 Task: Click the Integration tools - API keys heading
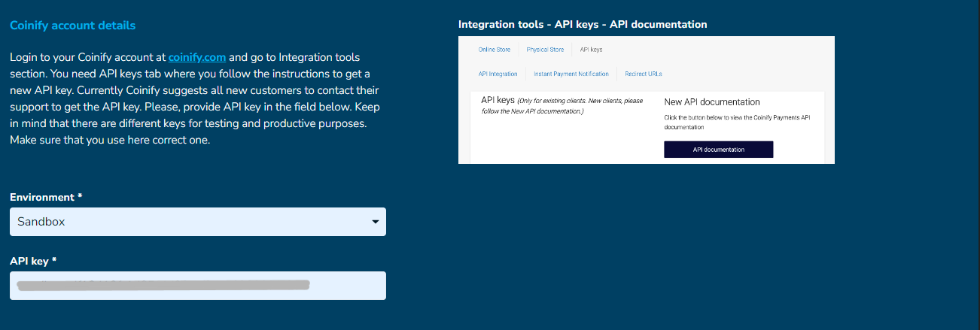click(583, 24)
